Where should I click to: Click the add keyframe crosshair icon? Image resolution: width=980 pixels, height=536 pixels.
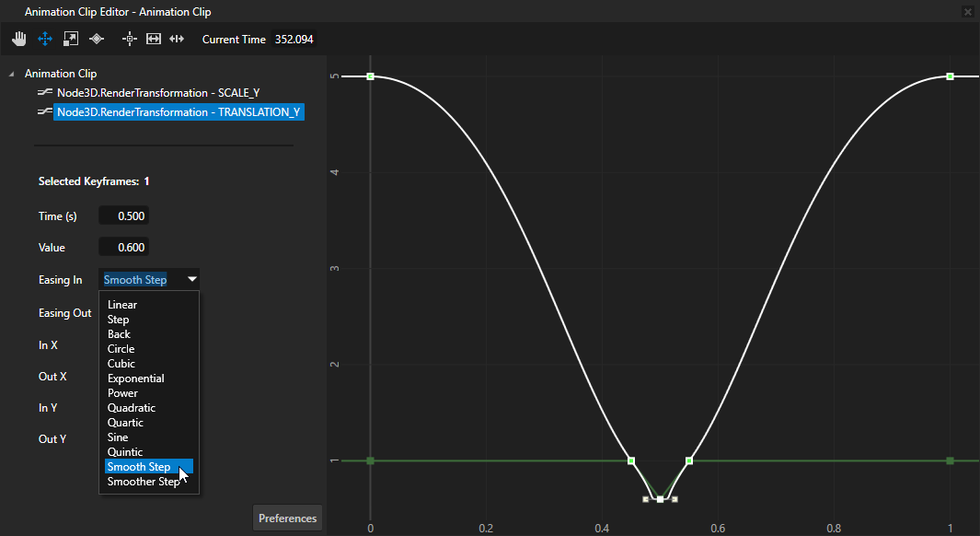point(129,39)
